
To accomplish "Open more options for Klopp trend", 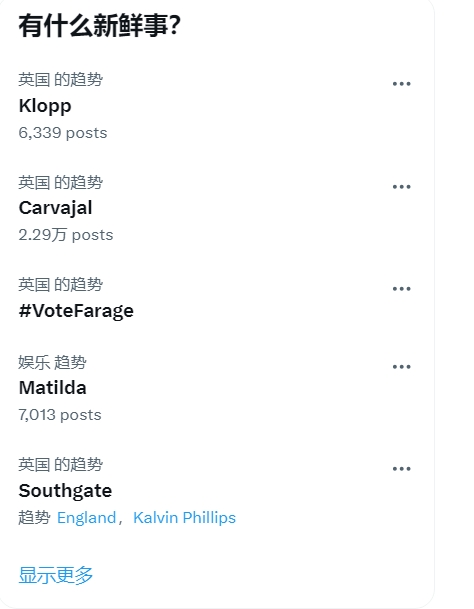I will click(401, 84).
